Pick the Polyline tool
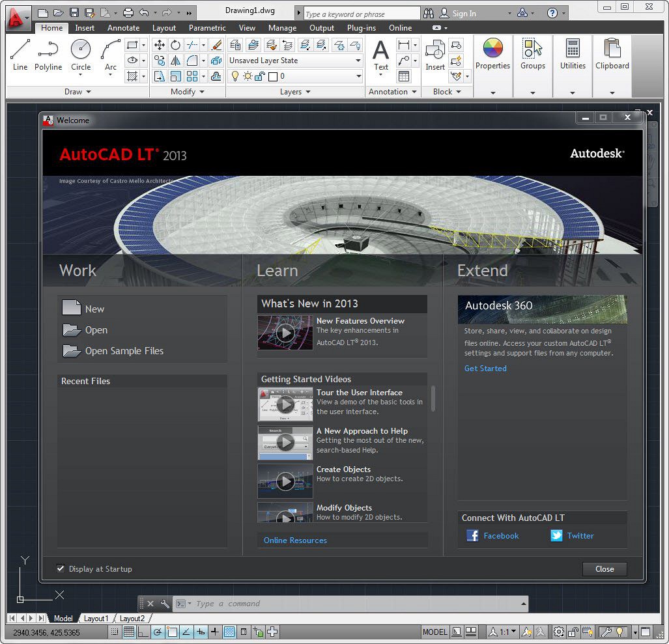 tap(48, 55)
